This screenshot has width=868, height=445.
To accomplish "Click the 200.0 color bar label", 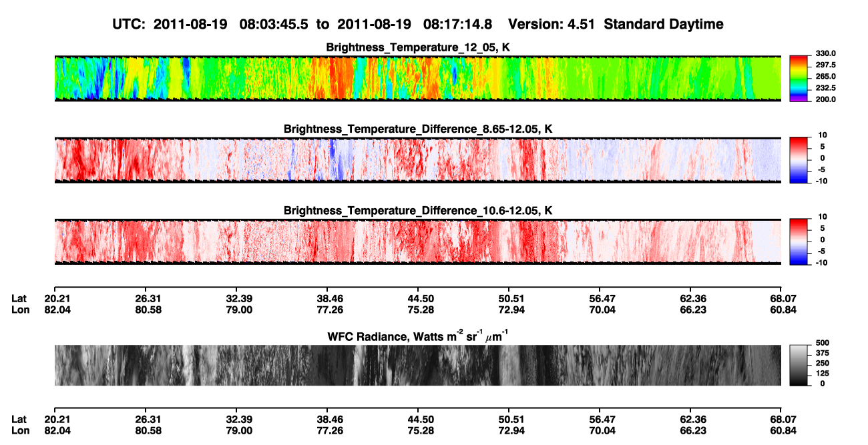I will click(826, 99).
